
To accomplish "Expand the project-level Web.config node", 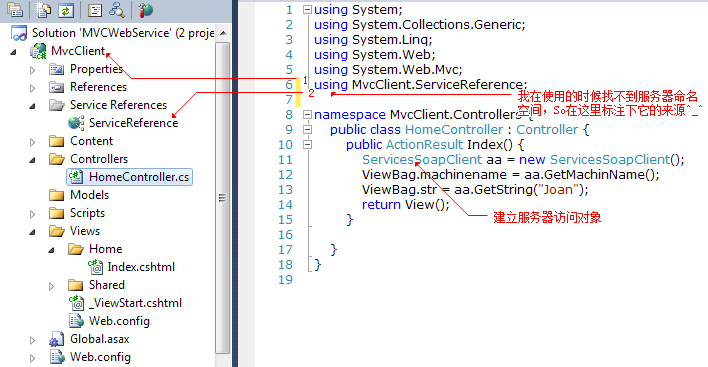I will [33, 358].
